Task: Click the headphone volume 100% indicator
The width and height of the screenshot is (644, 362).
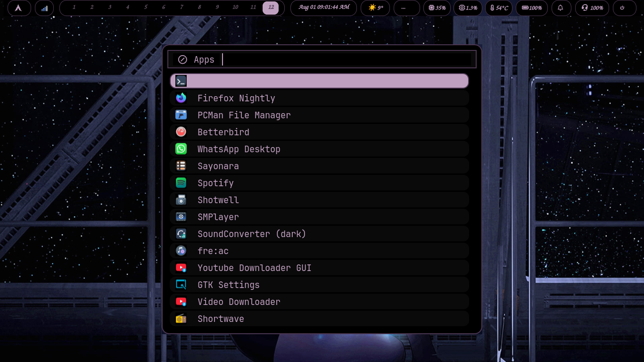Action: [x=592, y=8]
